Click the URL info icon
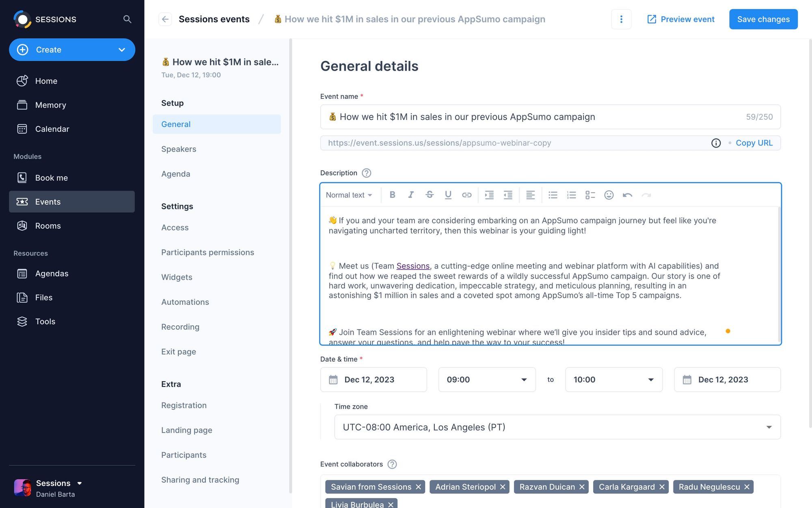The width and height of the screenshot is (812, 508). [x=716, y=143]
